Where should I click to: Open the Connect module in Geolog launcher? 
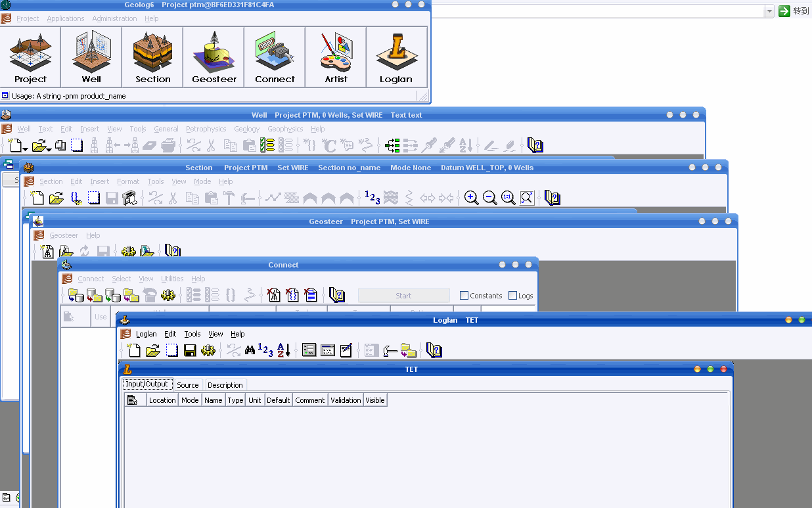click(275, 57)
